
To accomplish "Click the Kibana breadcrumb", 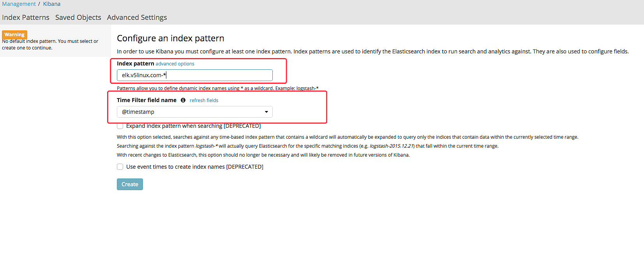I will (51, 4).
